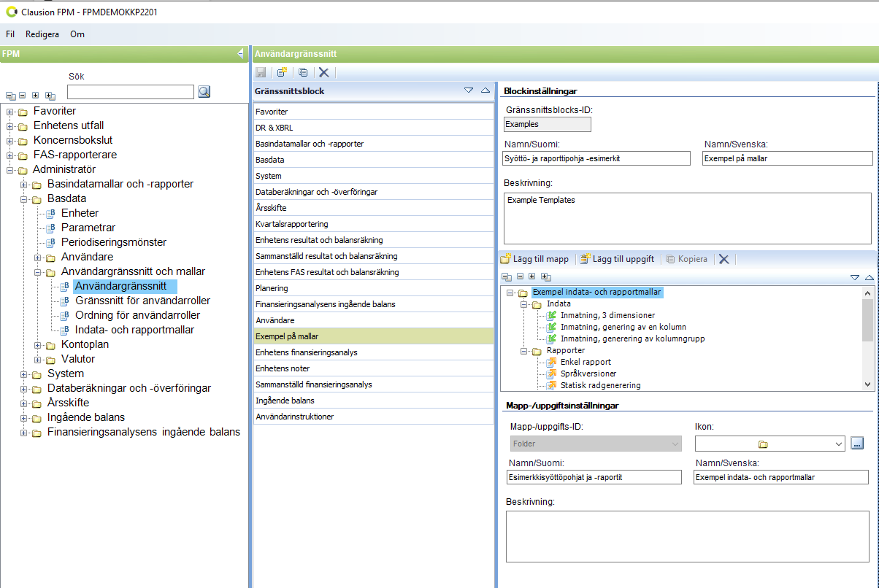Open the Ikon dropdown list
This screenshot has width=879, height=588.
837,444
